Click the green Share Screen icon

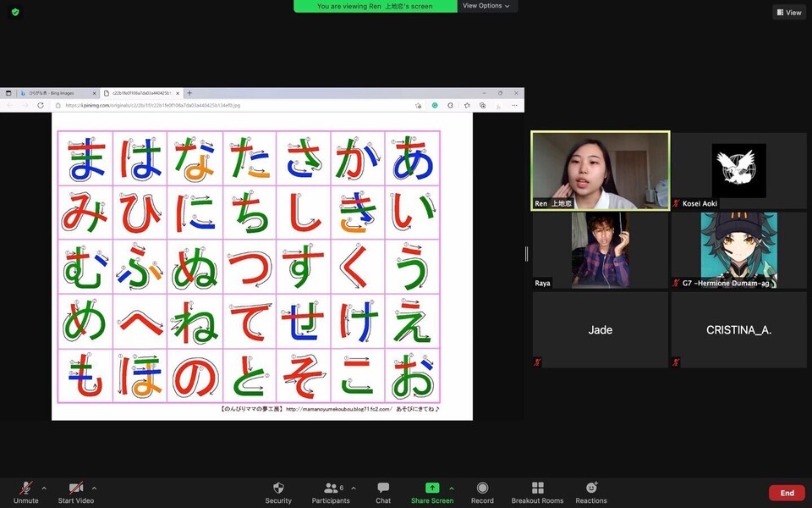(431, 489)
